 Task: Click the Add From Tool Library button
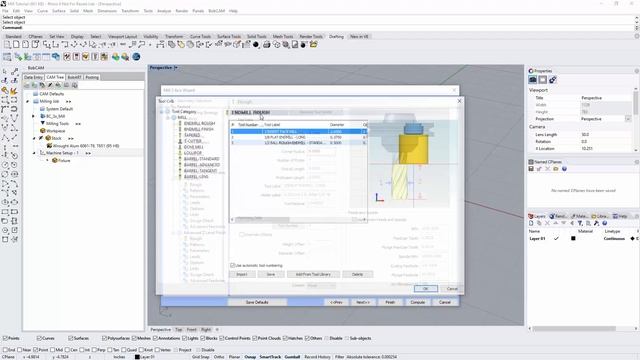pos(313,274)
